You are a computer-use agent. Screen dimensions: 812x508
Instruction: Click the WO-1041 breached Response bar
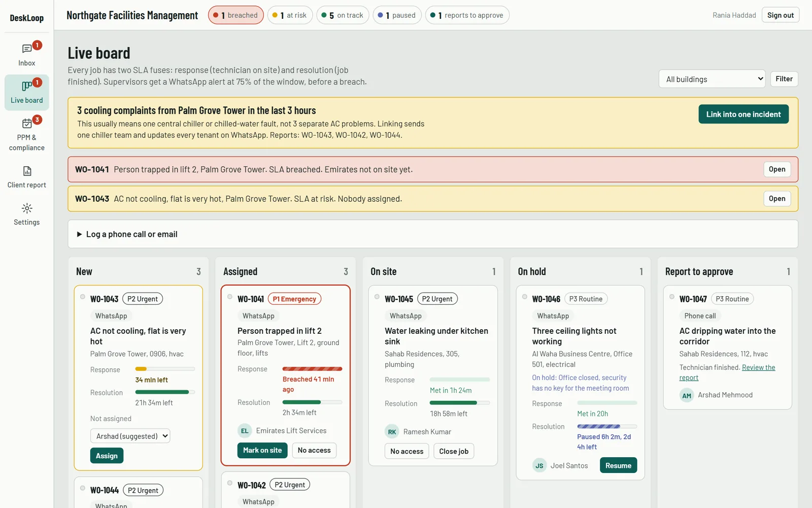coord(312,369)
